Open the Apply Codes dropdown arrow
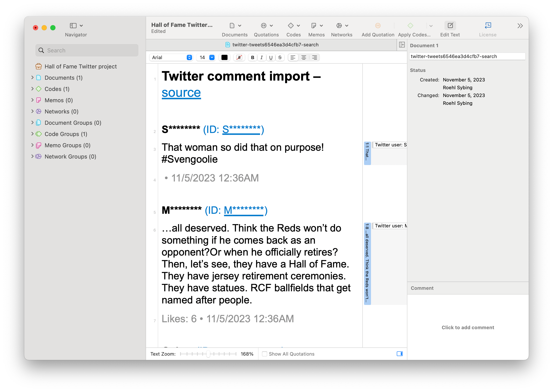This screenshot has height=392, width=553. [x=431, y=26]
